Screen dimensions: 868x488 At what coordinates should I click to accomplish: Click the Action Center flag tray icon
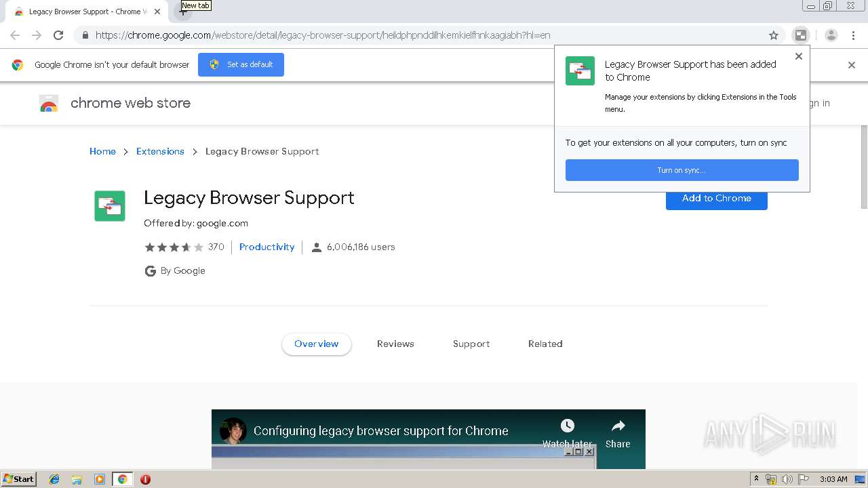click(x=804, y=479)
